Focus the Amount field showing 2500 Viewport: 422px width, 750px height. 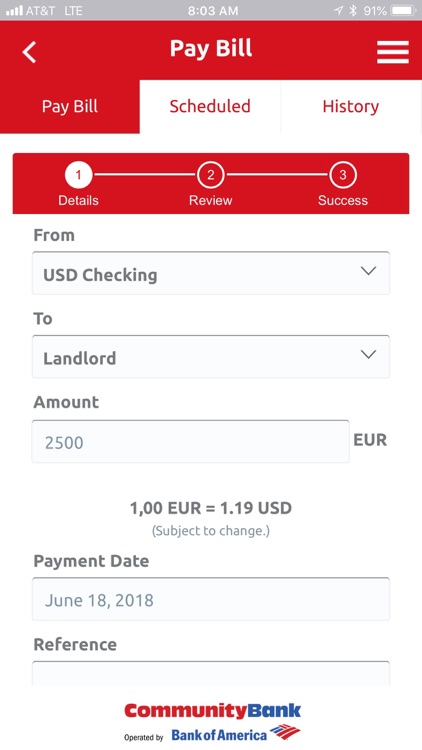(x=190, y=441)
